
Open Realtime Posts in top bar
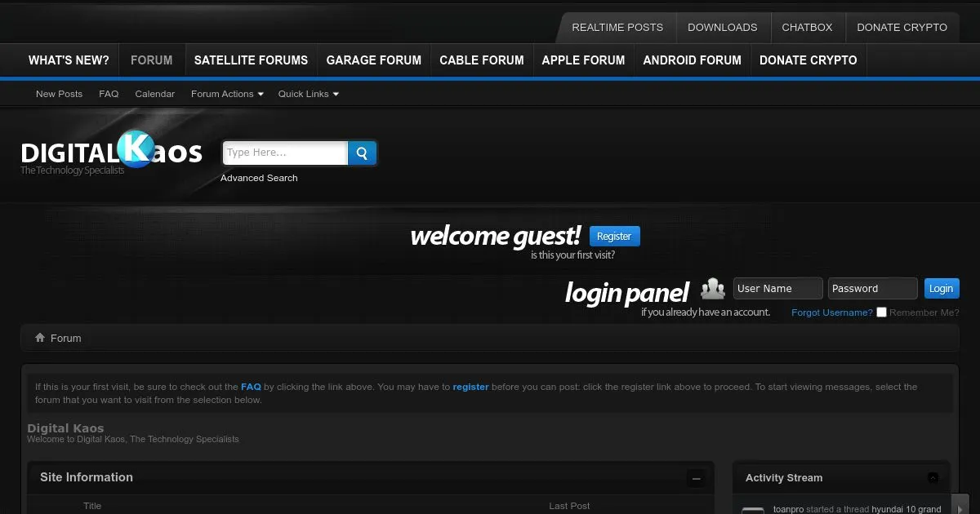coord(617,27)
